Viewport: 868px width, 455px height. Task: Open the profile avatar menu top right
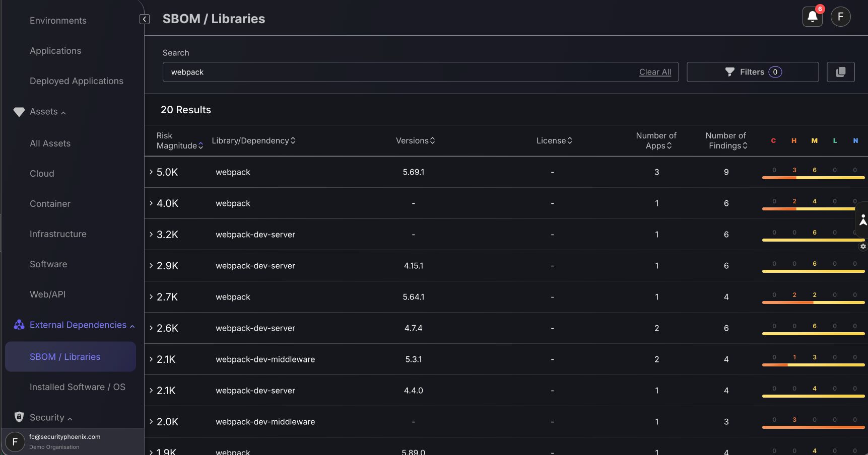[840, 17]
